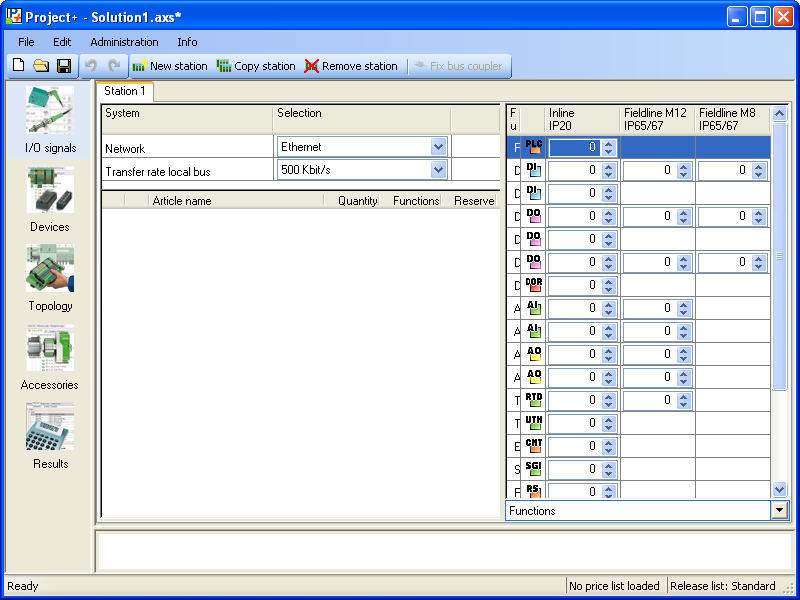Open the Devices panel icon

click(48, 191)
